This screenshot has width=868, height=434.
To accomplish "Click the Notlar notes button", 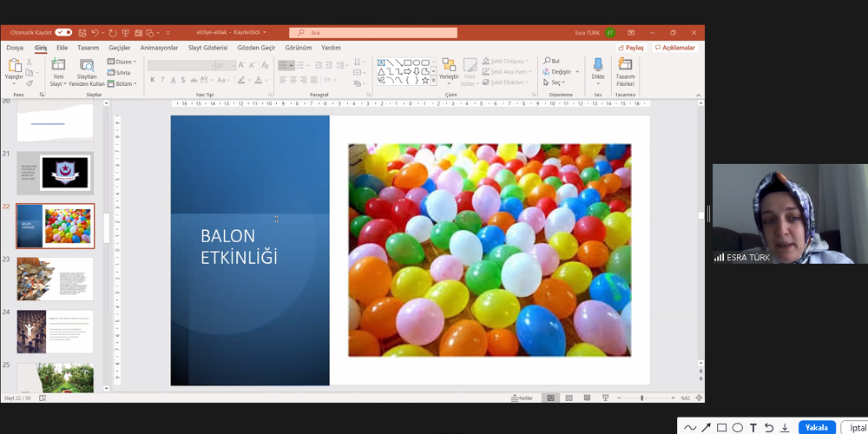I will click(522, 398).
